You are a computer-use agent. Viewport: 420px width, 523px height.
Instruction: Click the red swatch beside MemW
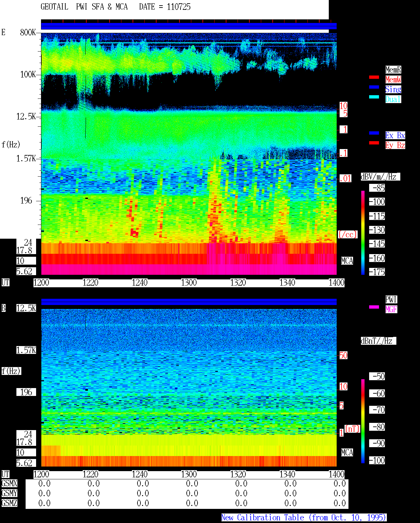[x=374, y=77]
